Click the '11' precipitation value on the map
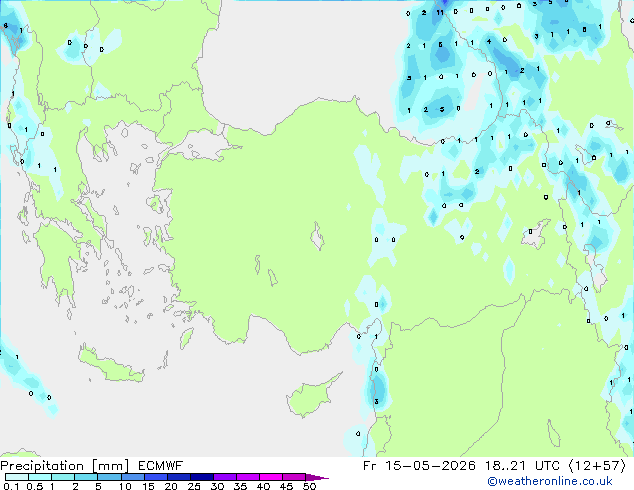 (440, 13)
